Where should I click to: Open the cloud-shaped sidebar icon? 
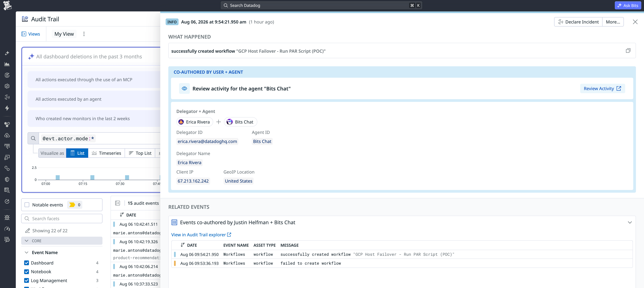[x=7, y=135]
